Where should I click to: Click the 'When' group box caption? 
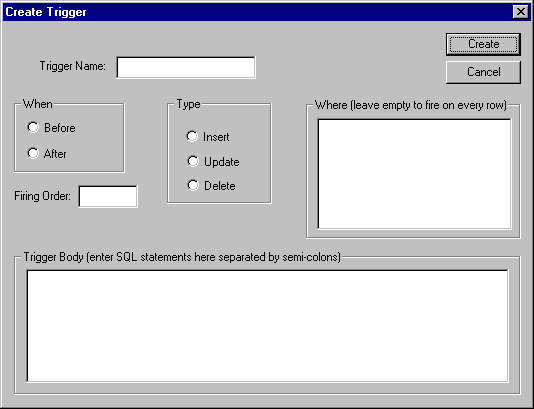[38, 104]
